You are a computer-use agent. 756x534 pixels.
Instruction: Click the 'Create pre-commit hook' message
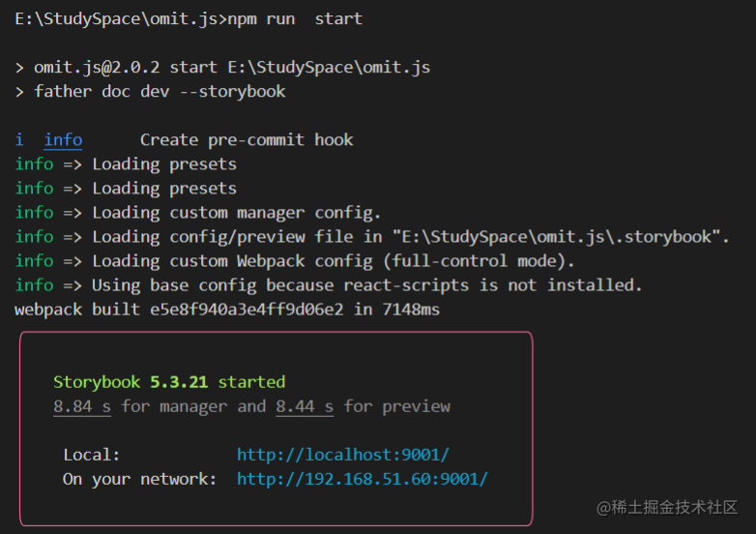(247, 140)
